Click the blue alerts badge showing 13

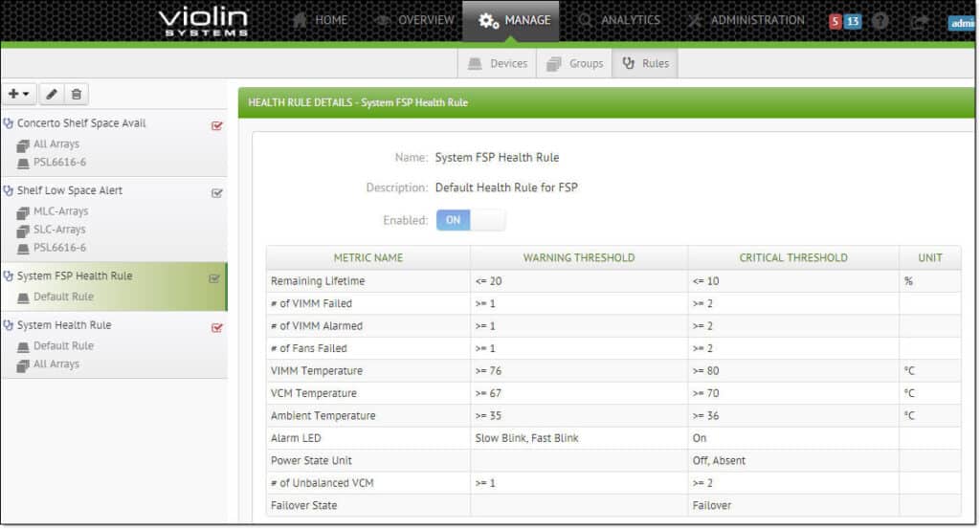click(x=853, y=22)
